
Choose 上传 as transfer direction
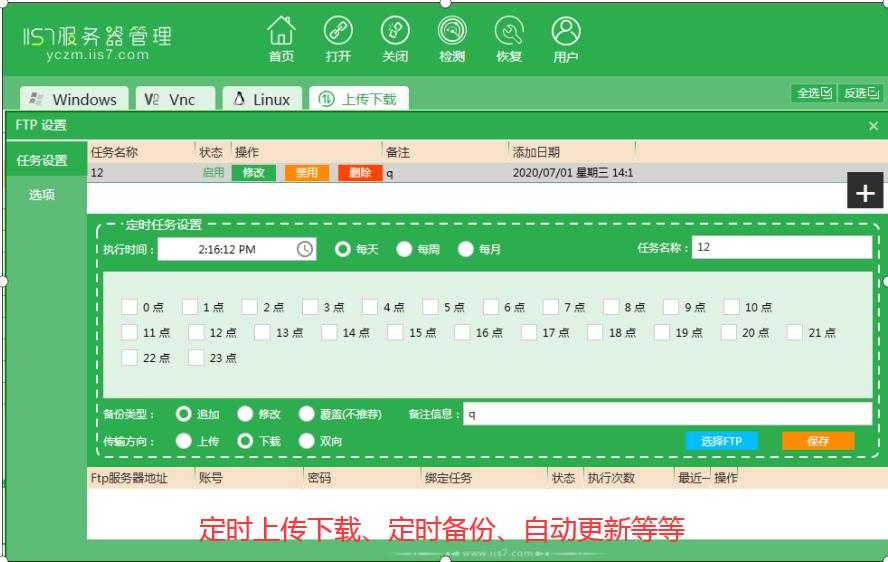184,440
